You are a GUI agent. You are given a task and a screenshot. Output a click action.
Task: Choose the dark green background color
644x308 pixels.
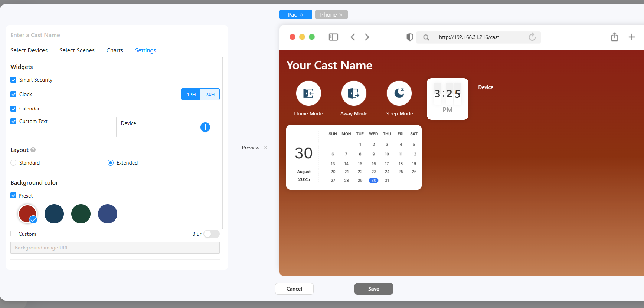pyautogui.click(x=81, y=214)
